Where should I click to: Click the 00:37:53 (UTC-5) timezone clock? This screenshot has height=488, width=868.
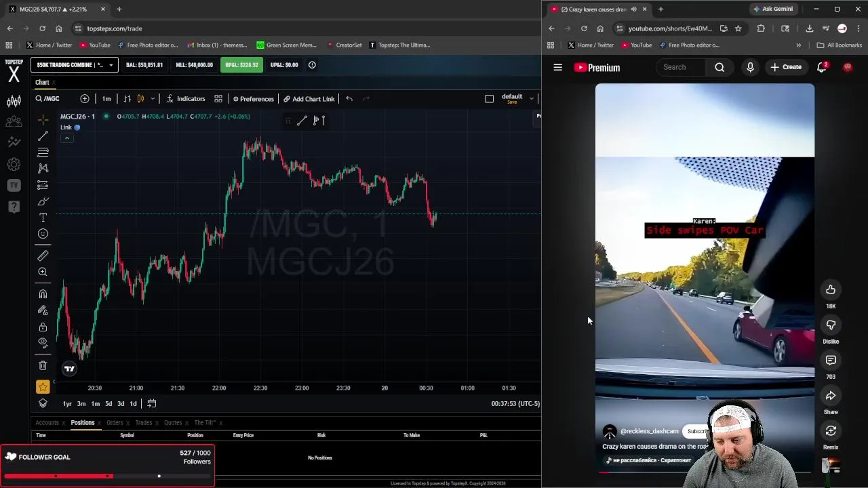pos(515,404)
